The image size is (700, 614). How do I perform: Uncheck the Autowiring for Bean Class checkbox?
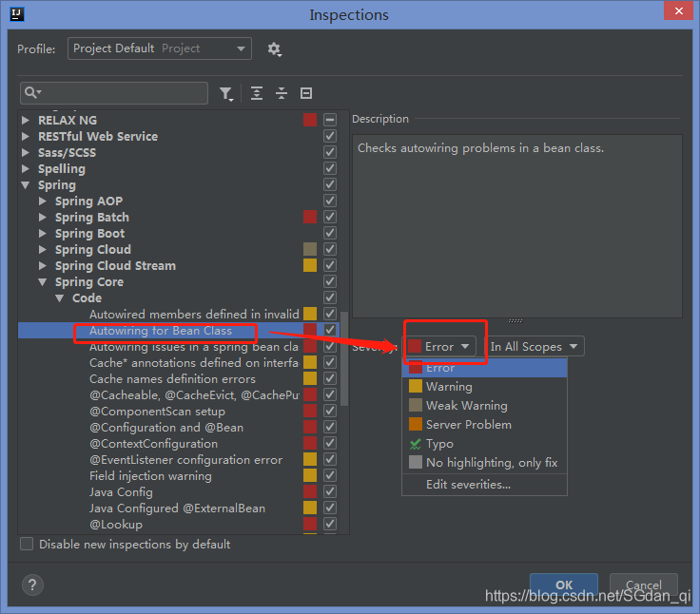pyautogui.click(x=330, y=330)
